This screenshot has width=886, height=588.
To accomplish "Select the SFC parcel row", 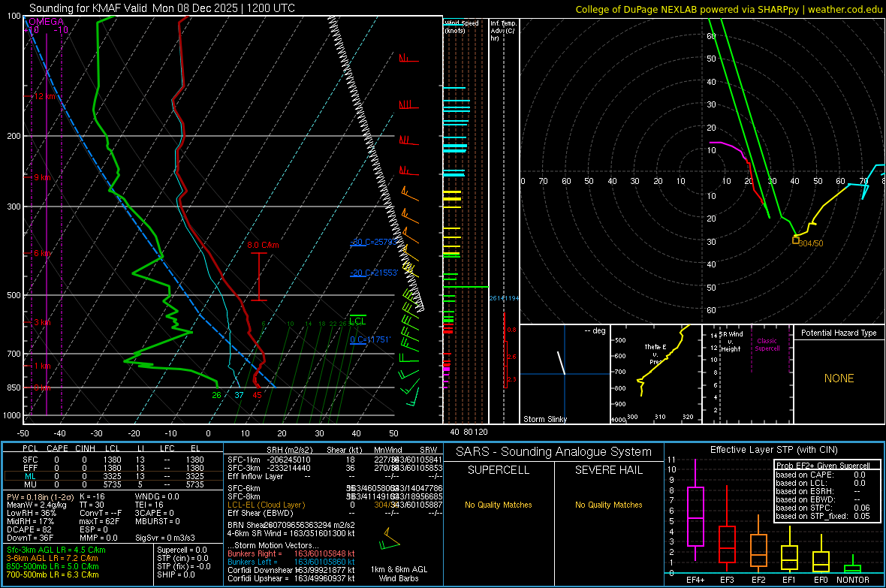I will pos(113,460).
